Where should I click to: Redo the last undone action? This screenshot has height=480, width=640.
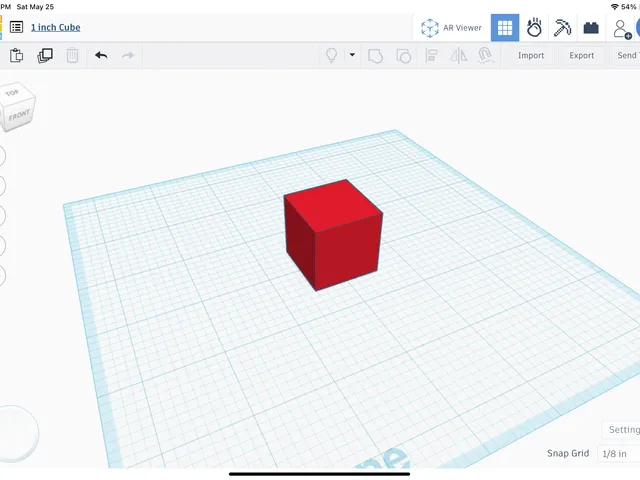pyautogui.click(x=128, y=55)
